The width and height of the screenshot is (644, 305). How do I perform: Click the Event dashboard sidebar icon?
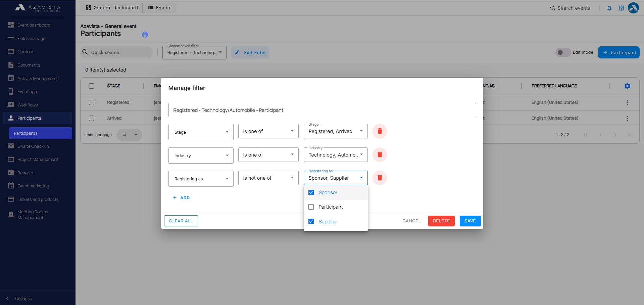point(11,25)
